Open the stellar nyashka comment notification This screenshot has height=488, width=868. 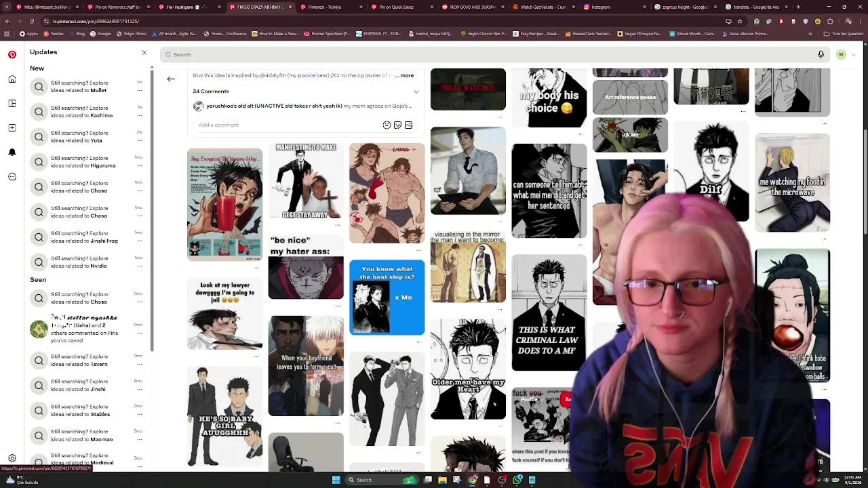[x=86, y=329]
